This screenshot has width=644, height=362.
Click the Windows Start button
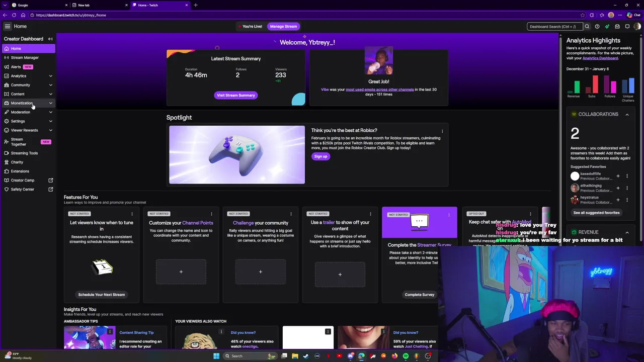(216, 356)
